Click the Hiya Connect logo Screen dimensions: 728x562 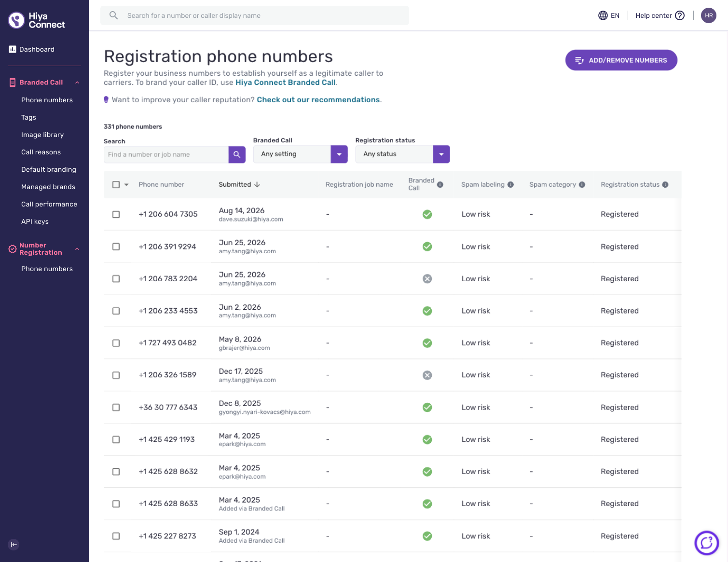pos(37,20)
